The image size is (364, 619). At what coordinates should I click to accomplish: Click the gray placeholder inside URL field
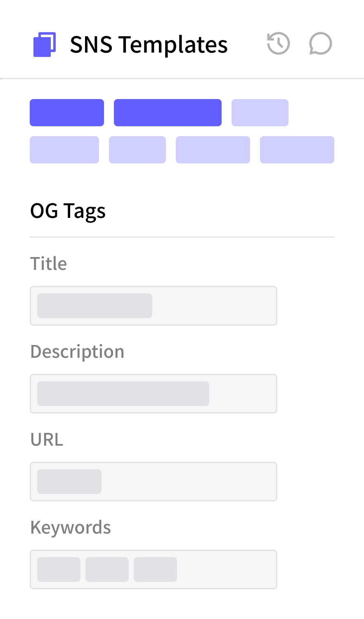(x=69, y=482)
